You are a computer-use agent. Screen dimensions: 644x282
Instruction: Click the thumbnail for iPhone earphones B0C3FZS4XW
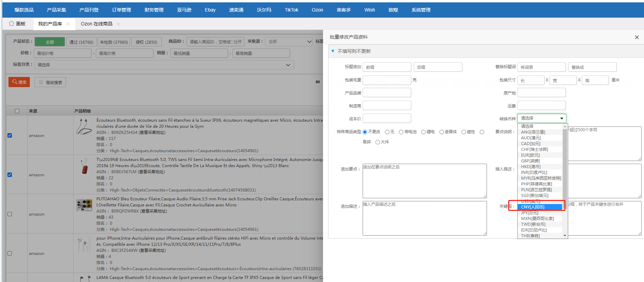pyautogui.click(x=84, y=245)
